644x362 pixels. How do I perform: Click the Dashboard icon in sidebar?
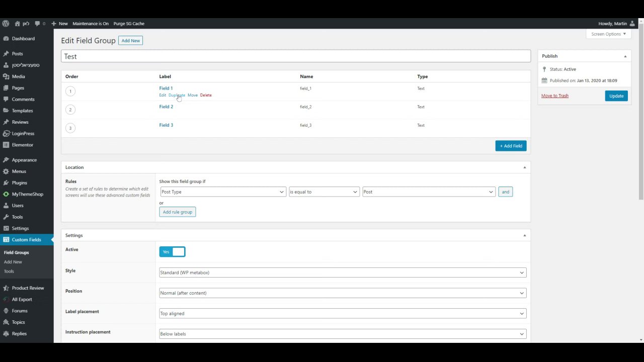pos(6,39)
